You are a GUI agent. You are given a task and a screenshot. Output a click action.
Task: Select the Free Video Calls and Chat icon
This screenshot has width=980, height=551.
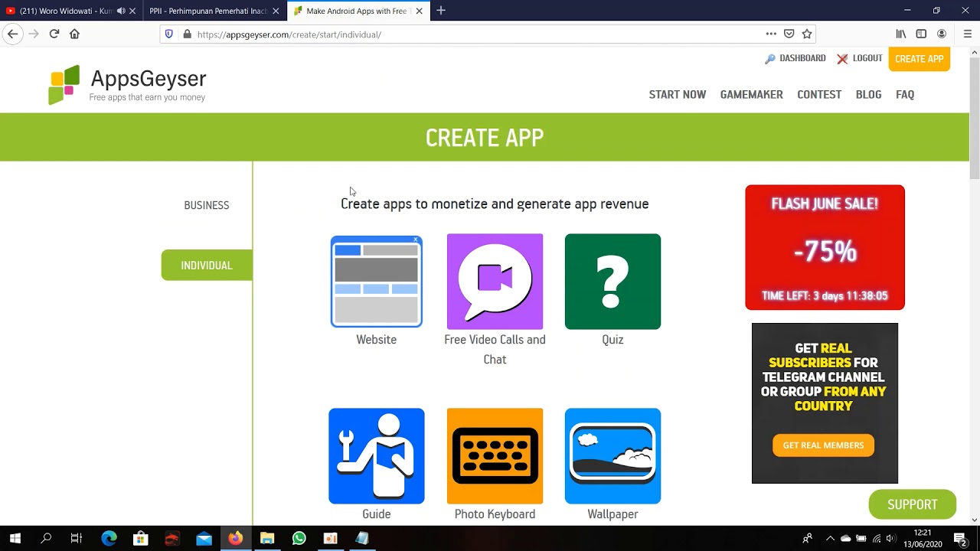click(x=495, y=282)
